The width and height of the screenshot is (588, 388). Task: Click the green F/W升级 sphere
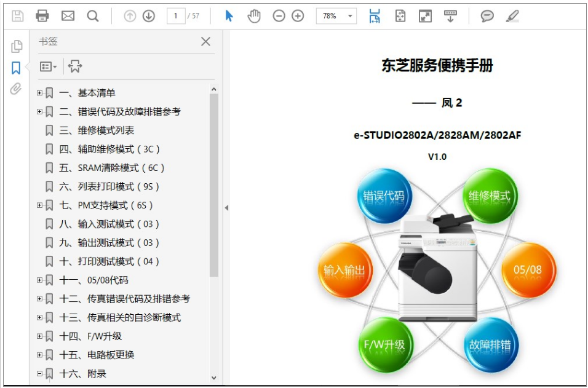pyautogui.click(x=386, y=344)
